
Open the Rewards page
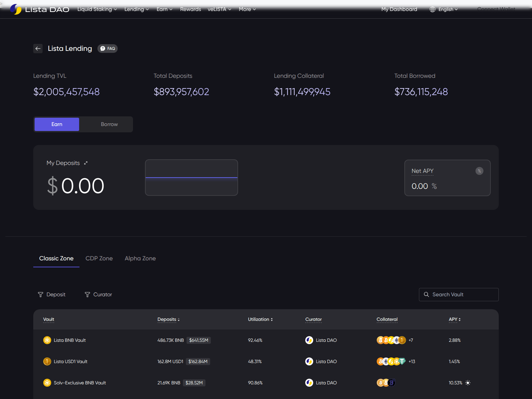(191, 9)
